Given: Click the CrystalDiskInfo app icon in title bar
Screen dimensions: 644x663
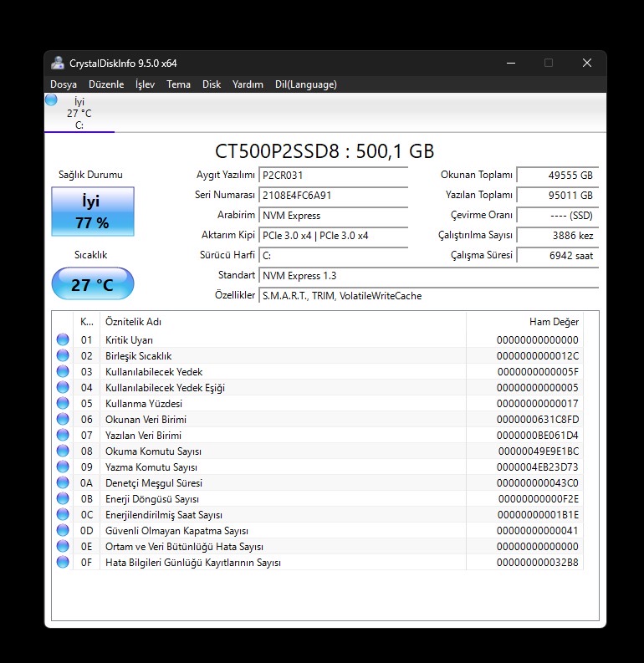Looking at the screenshot, I should coord(58,63).
